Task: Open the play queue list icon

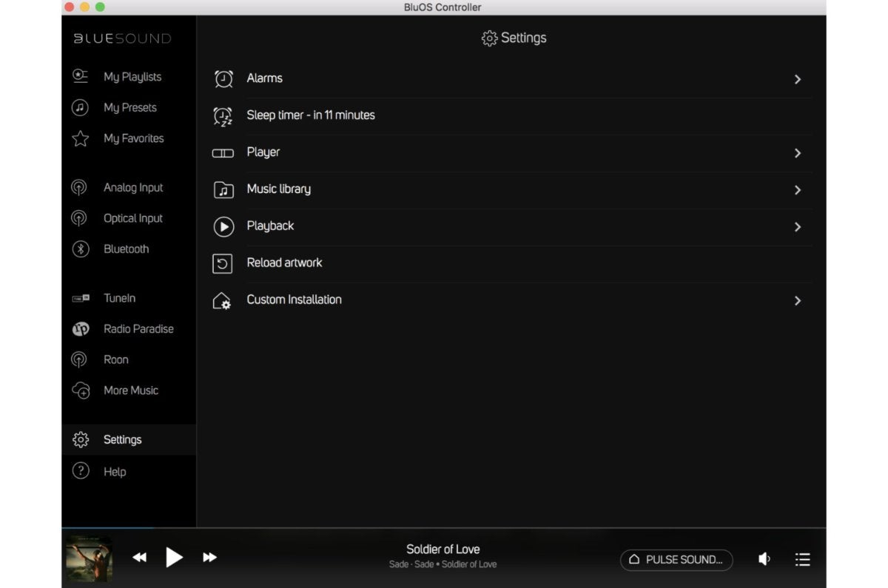Action: click(x=803, y=560)
